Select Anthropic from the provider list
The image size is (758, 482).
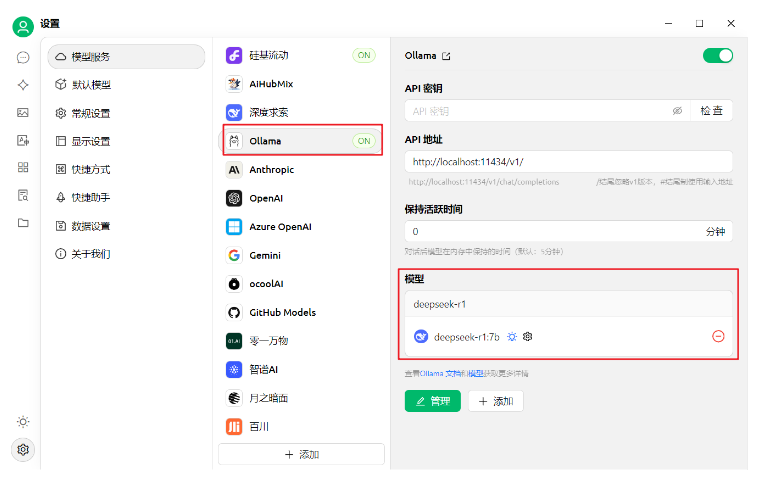tap(271, 170)
